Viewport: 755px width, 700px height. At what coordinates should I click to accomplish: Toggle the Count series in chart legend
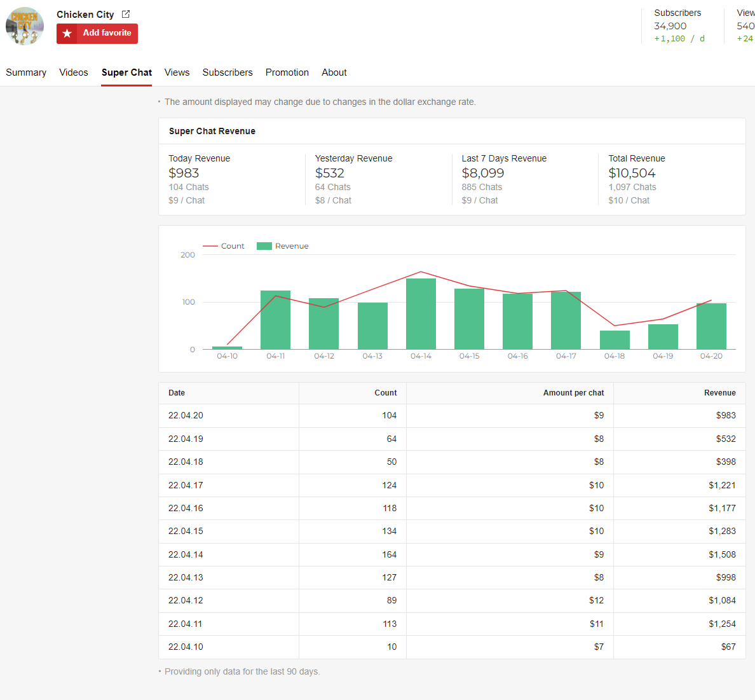[224, 245]
